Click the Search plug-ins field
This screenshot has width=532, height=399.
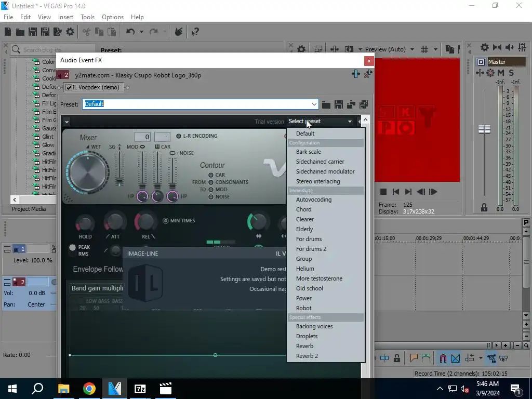click(x=52, y=50)
